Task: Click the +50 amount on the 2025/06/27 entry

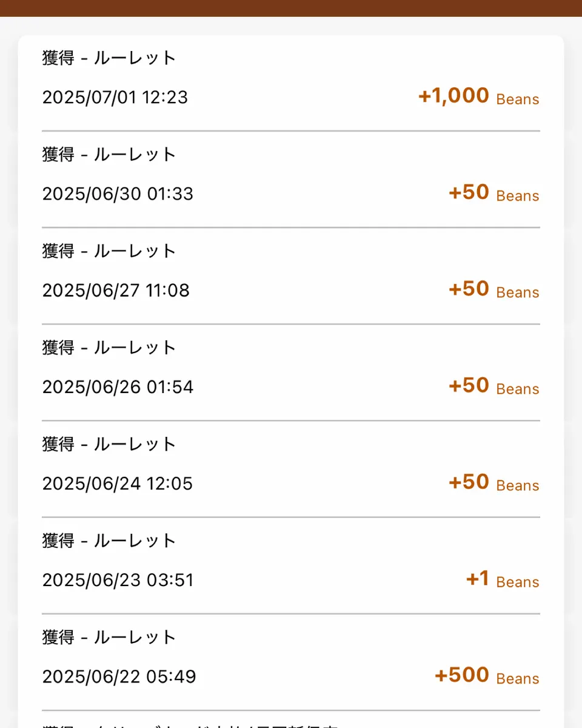Action: click(469, 289)
